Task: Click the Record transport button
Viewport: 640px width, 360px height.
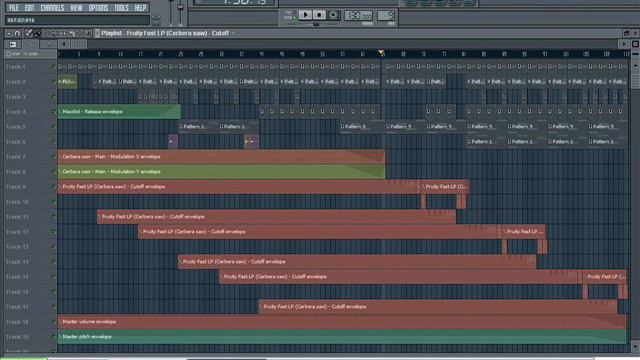Action: [333, 15]
